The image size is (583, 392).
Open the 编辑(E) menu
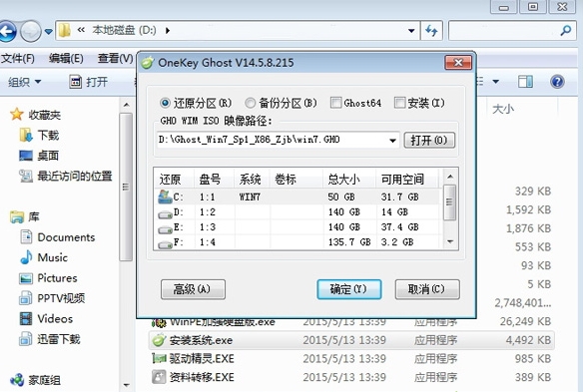pos(66,58)
